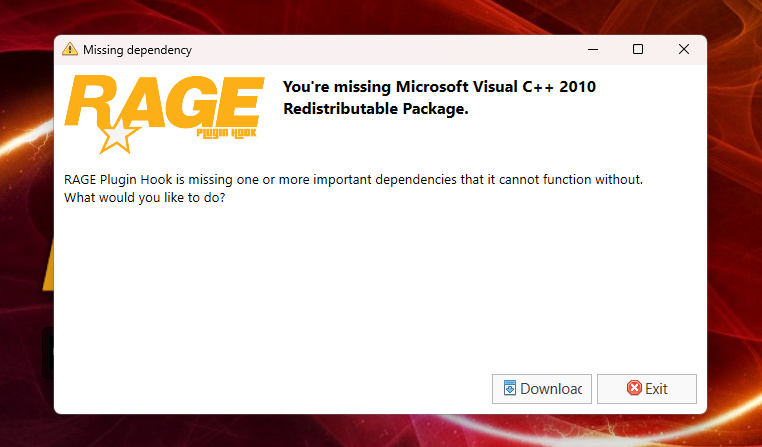Click the white star on the RAGE logo

pyautogui.click(x=116, y=135)
